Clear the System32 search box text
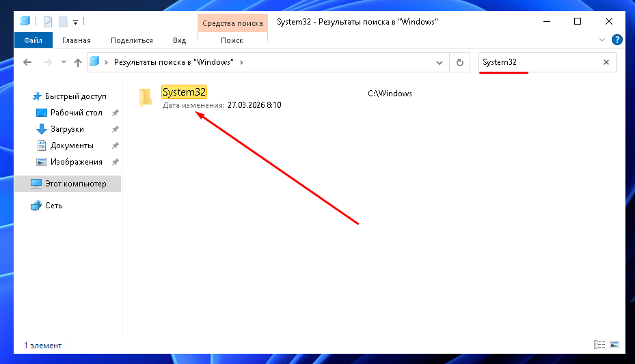Image resolution: width=635 pixels, height=364 pixels. coord(606,62)
